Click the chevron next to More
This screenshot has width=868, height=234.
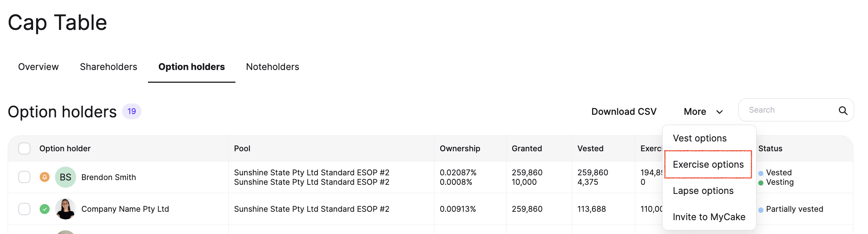(719, 112)
